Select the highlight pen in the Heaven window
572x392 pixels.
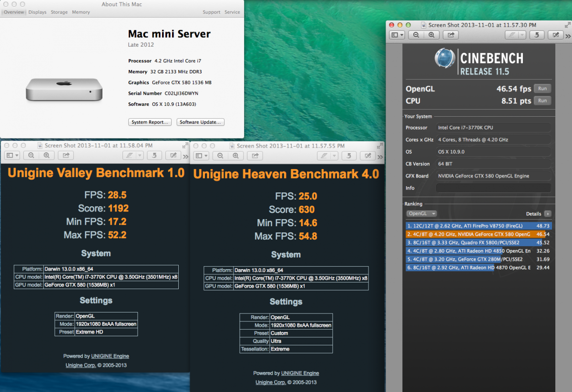(325, 156)
